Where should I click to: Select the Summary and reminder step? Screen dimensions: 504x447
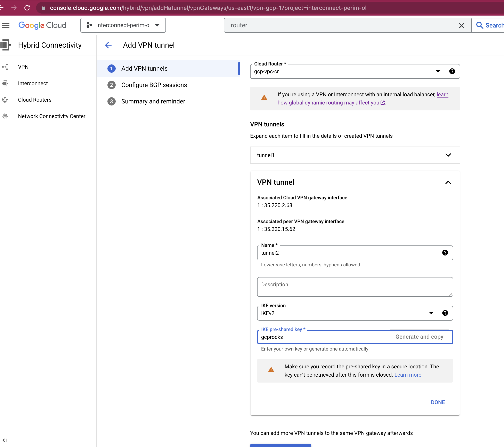[153, 101]
